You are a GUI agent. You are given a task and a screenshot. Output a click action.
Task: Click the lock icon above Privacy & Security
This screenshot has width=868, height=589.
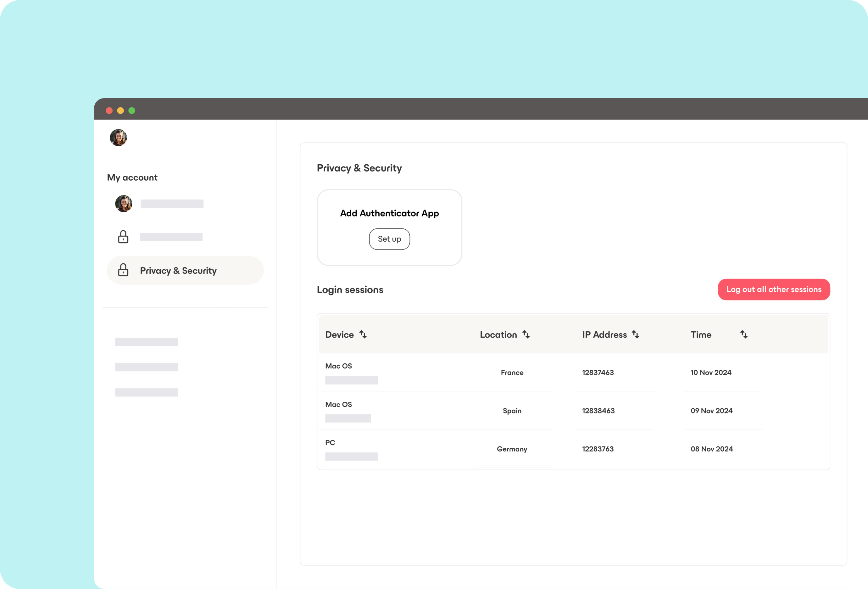coord(123,237)
